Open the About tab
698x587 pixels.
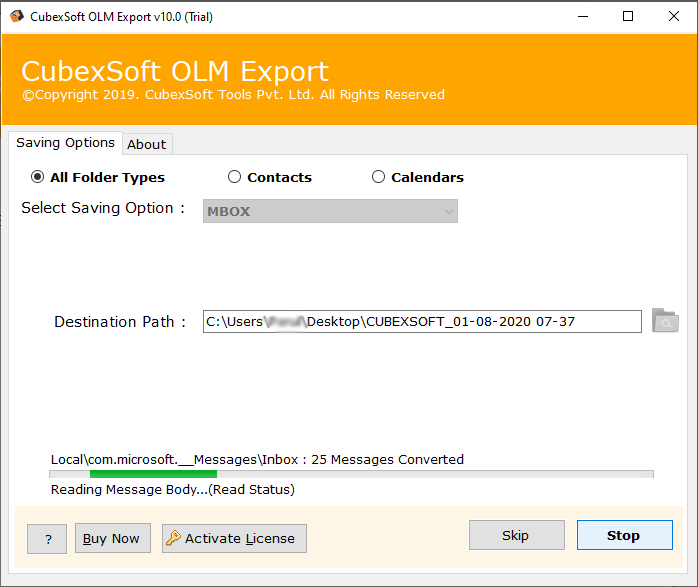coord(147,144)
